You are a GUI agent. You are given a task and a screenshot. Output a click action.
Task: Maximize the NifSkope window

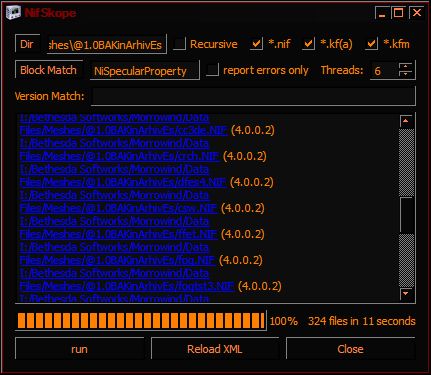[x=398, y=13]
